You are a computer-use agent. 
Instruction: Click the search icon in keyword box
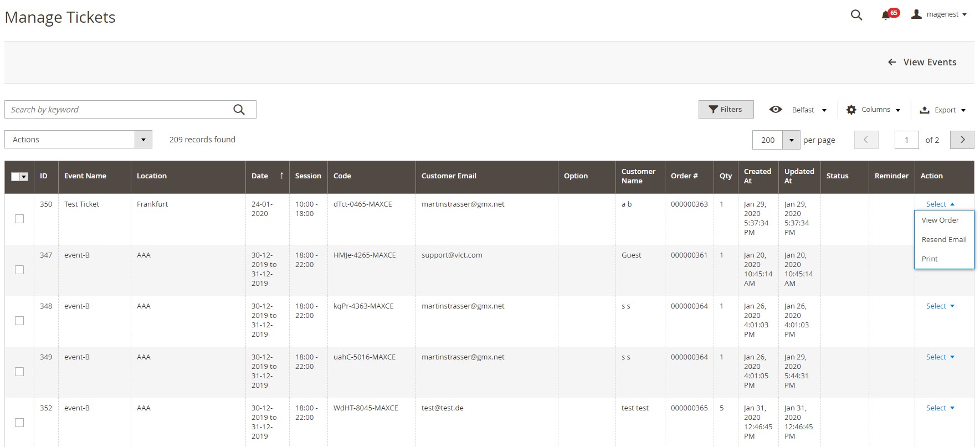click(x=239, y=110)
